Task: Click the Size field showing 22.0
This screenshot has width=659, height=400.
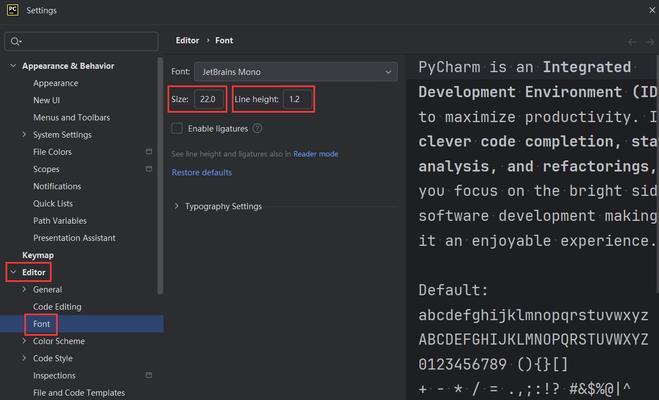Action: click(209, 99)
